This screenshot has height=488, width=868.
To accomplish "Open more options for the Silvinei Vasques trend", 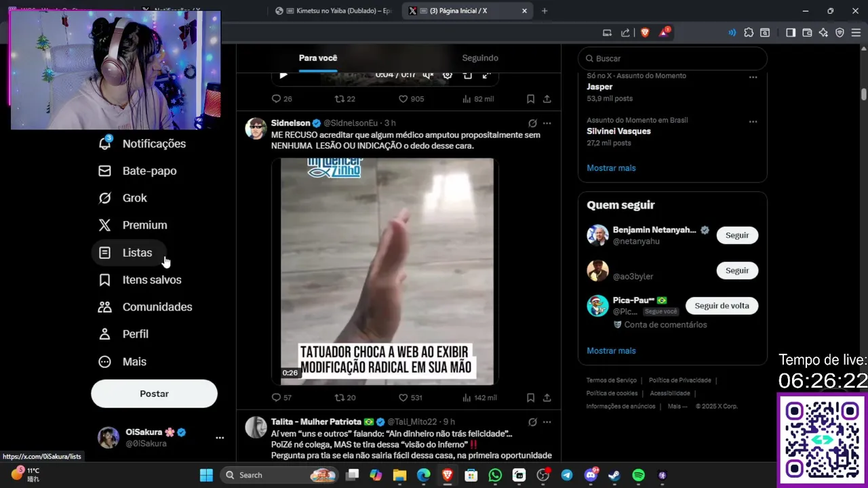I will tap(753, 122).
